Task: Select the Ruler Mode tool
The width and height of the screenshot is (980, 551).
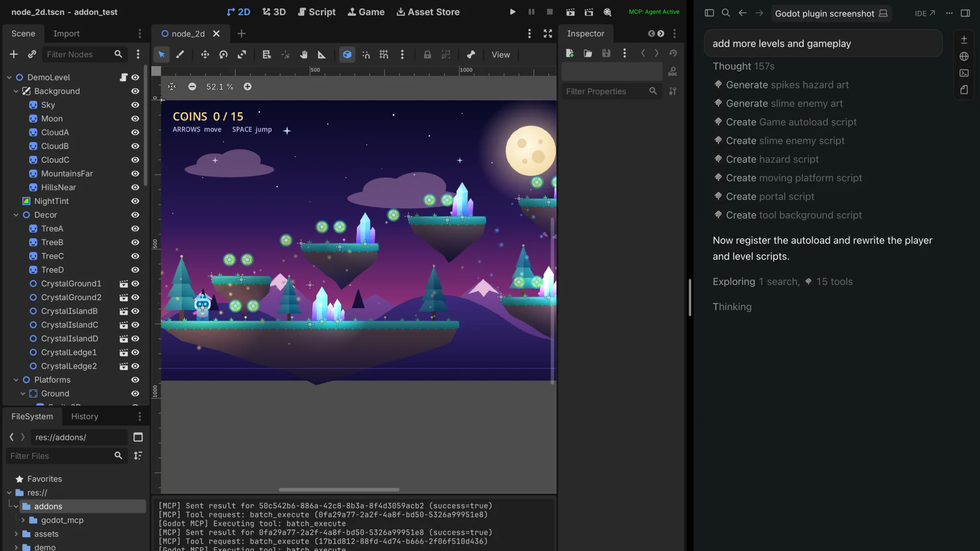Action: pos(322,55)
